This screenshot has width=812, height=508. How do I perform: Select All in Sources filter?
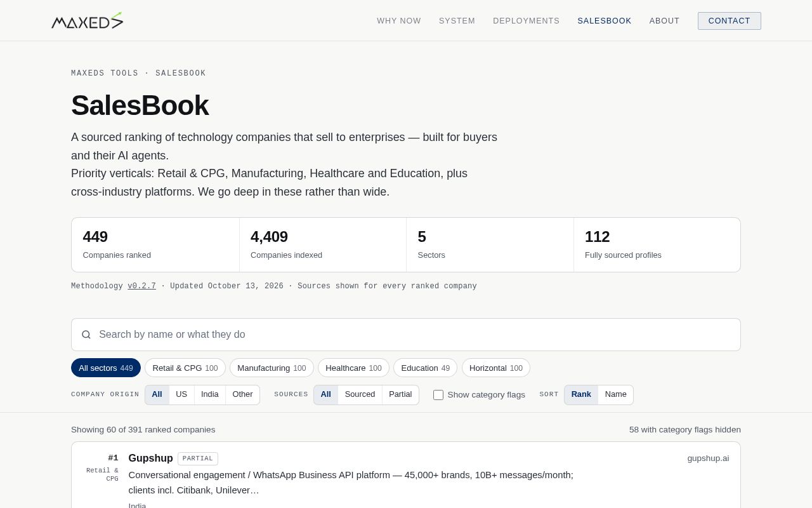tap(325, 394)
